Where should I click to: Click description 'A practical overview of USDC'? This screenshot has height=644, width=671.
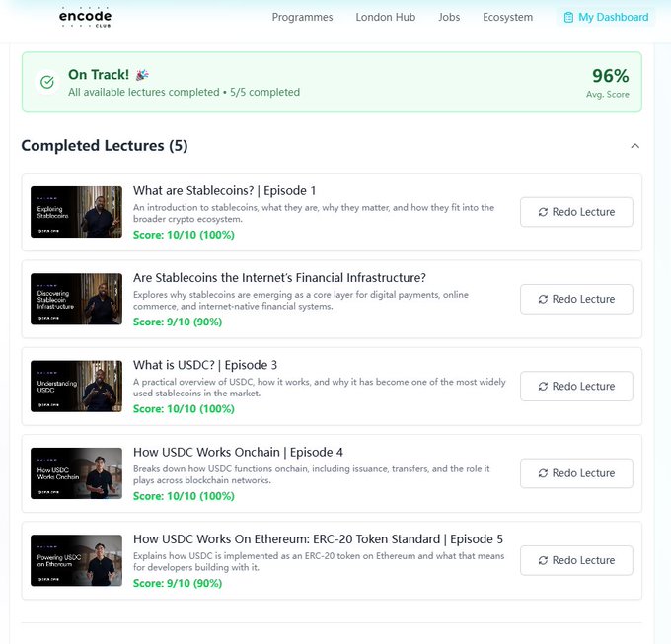[320, 388]
